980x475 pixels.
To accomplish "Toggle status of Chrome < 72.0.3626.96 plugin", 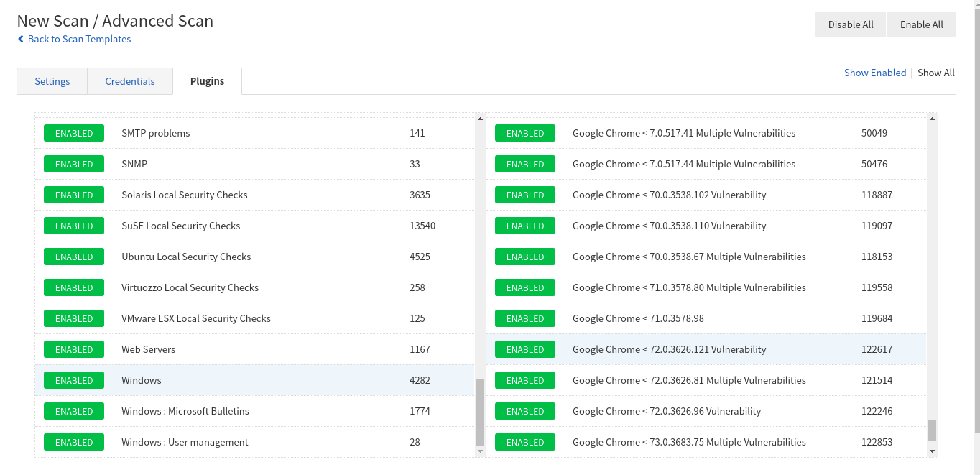I will coord(525,411).
